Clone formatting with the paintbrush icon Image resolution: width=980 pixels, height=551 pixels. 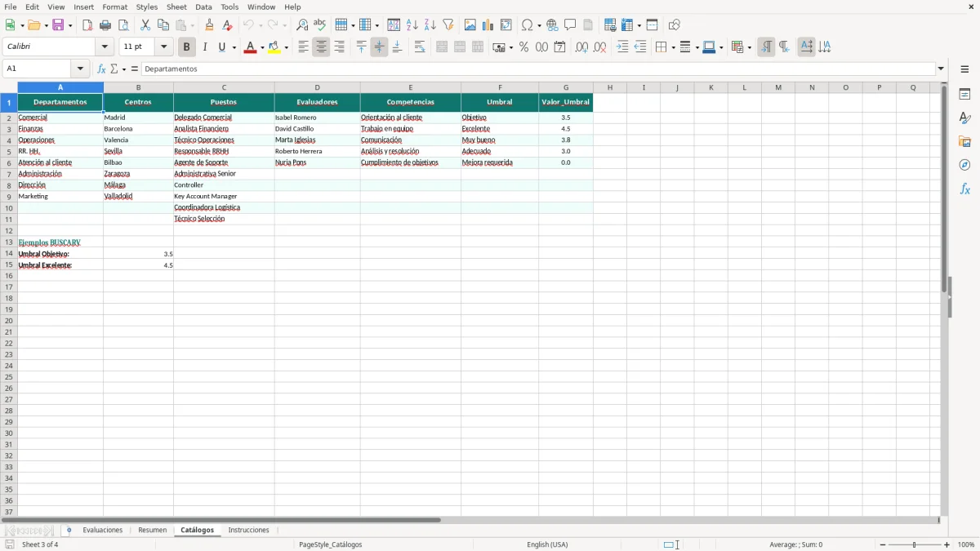[210, 25]
